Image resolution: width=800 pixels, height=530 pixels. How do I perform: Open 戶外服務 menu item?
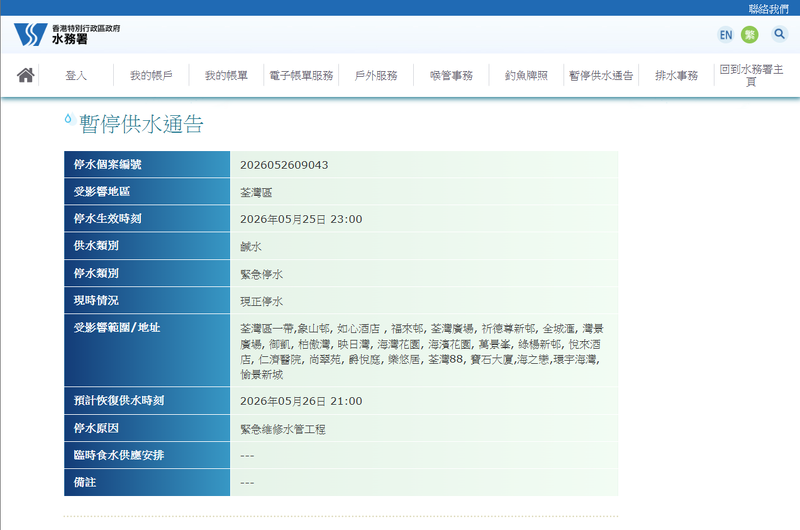click(x=376, y=75)
